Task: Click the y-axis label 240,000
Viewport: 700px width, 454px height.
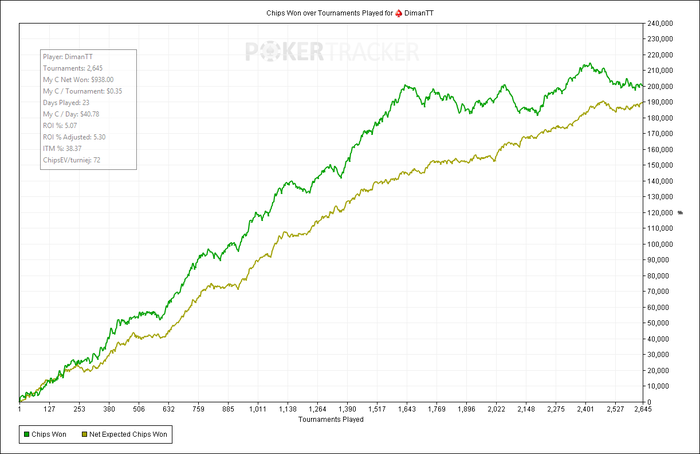Action: 660,23
